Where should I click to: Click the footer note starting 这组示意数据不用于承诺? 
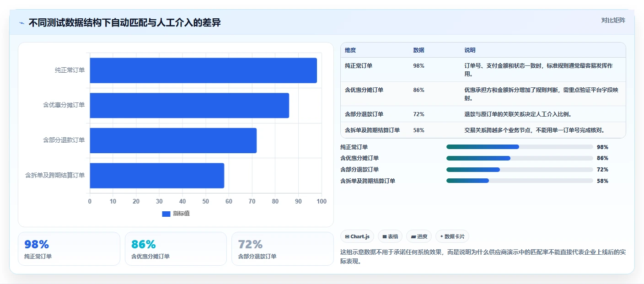(483, 257)
